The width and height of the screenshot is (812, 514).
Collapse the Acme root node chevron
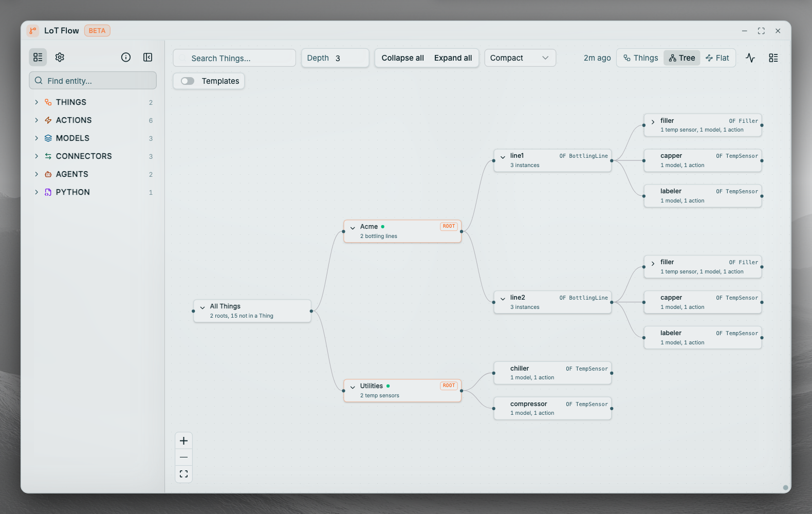pyautogui.click(x=353, y=228)
